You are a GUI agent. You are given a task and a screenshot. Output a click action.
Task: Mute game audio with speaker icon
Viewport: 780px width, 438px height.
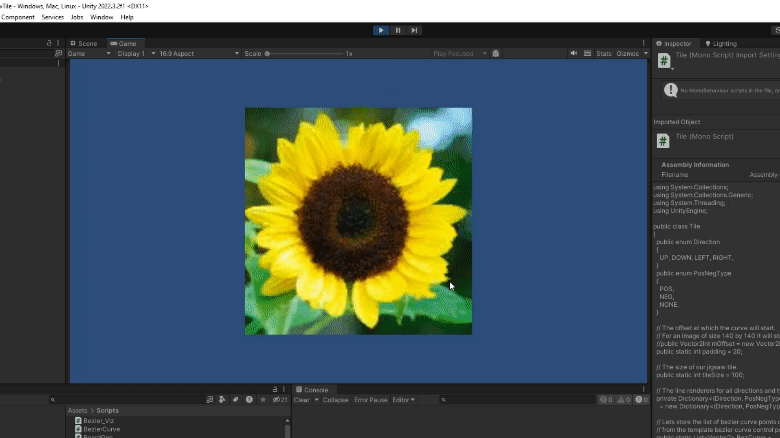tap(574, 53)
